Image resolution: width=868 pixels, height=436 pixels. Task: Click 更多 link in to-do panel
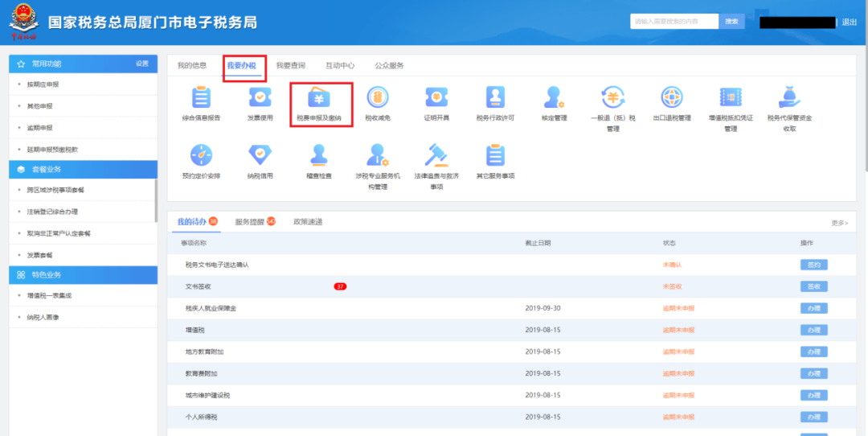click(x=839, y=223)
